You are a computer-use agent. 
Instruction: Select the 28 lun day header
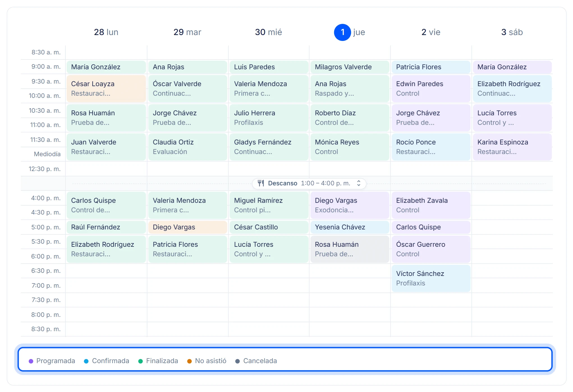(x=106, y=32)
